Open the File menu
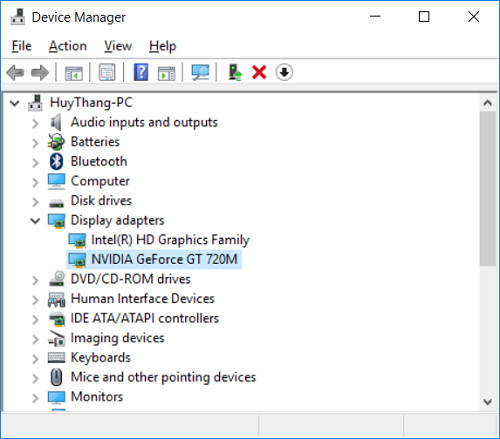Image resolution: width=500 pixels, height=439 pixels. (x=22, y=46)
